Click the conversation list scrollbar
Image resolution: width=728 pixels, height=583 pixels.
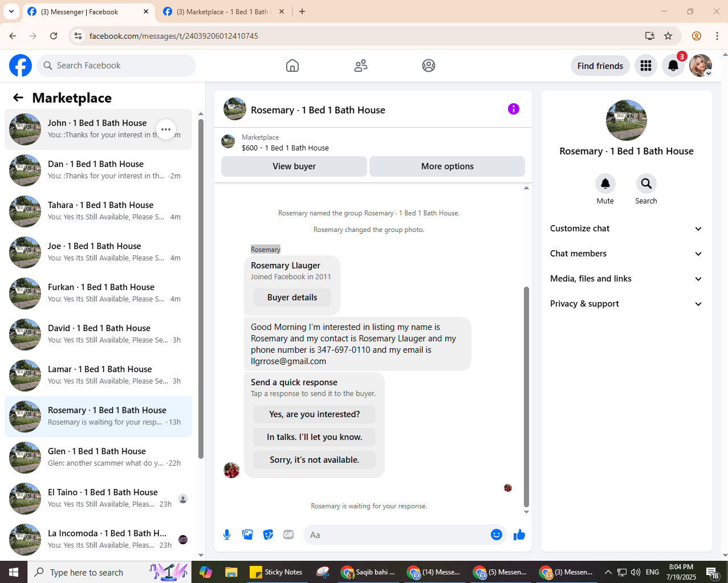[201, 288]
